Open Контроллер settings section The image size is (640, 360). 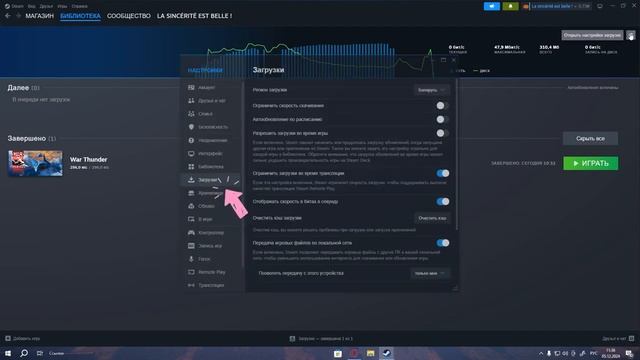pyautogui.click(x=206, y=233)
